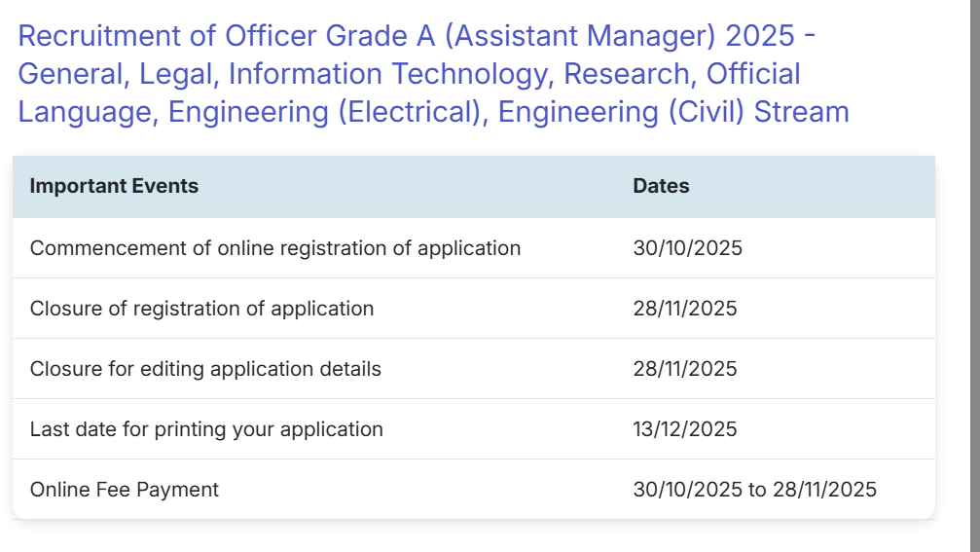Click the 13/12/2025 printing date
This screenshot has width=980, height=552.
pyautogui.click(x=685, y=429)
